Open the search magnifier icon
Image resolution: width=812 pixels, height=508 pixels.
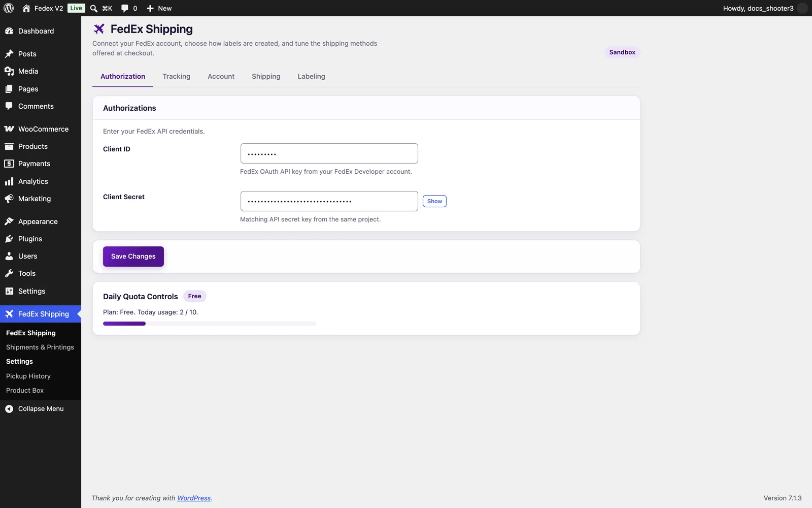pyautogui.click(x=94, y=8)
